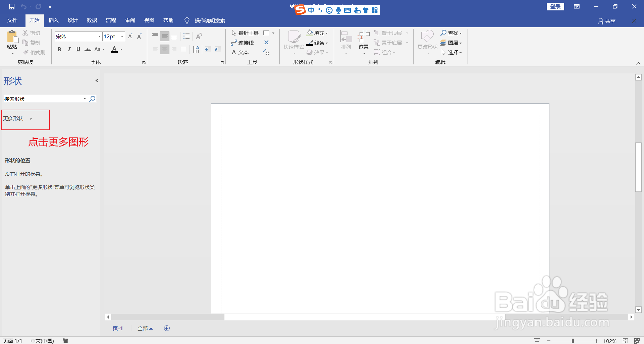644x344 pixels.
Task: Click the text block rotate icon
Action: pos(266,52)
